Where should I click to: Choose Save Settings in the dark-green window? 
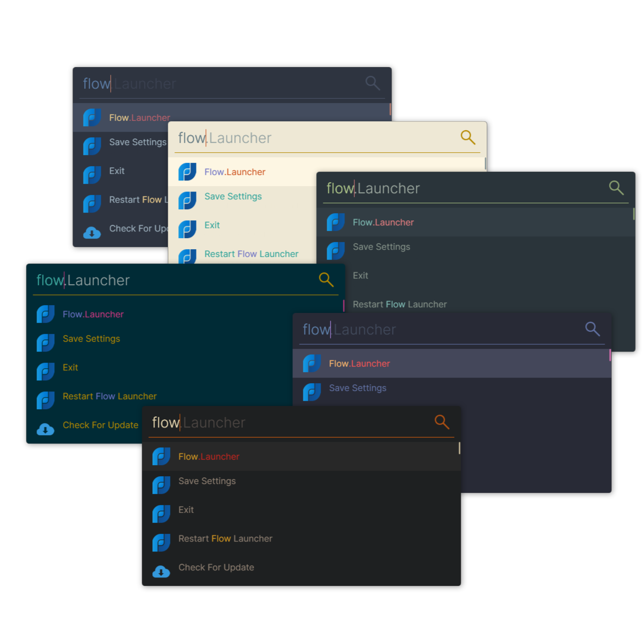click(x=382, y=247)
